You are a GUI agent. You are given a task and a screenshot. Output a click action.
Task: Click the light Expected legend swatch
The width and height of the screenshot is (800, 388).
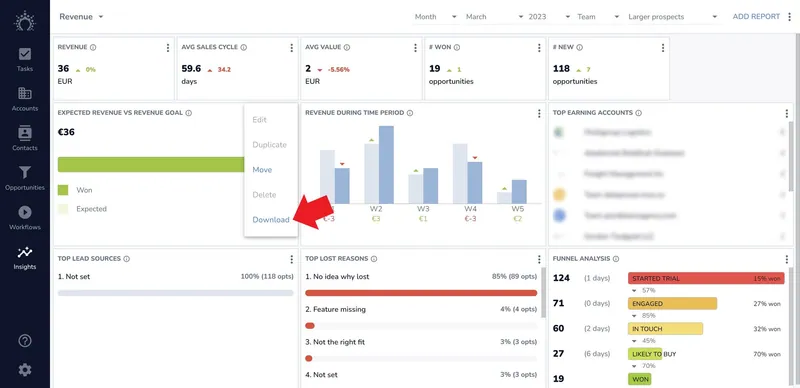63,209
